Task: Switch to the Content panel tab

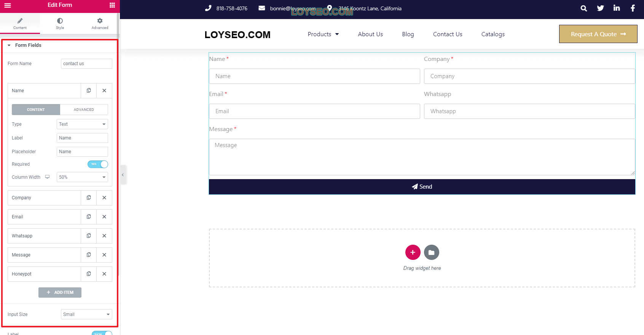Action: pos(20,24)
